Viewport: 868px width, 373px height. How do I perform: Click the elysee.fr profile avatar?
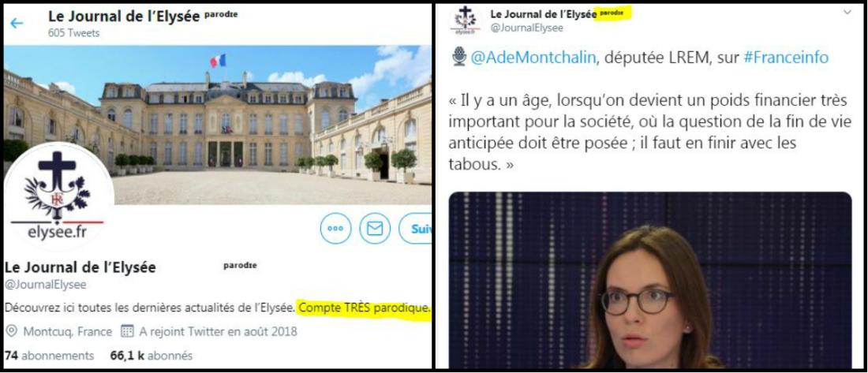pos(58,198)
